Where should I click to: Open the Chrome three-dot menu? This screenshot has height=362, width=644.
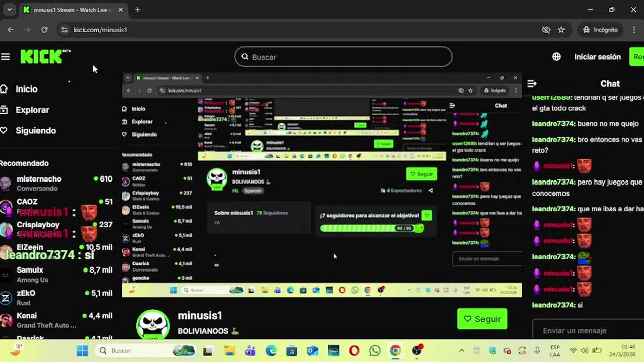634,30
